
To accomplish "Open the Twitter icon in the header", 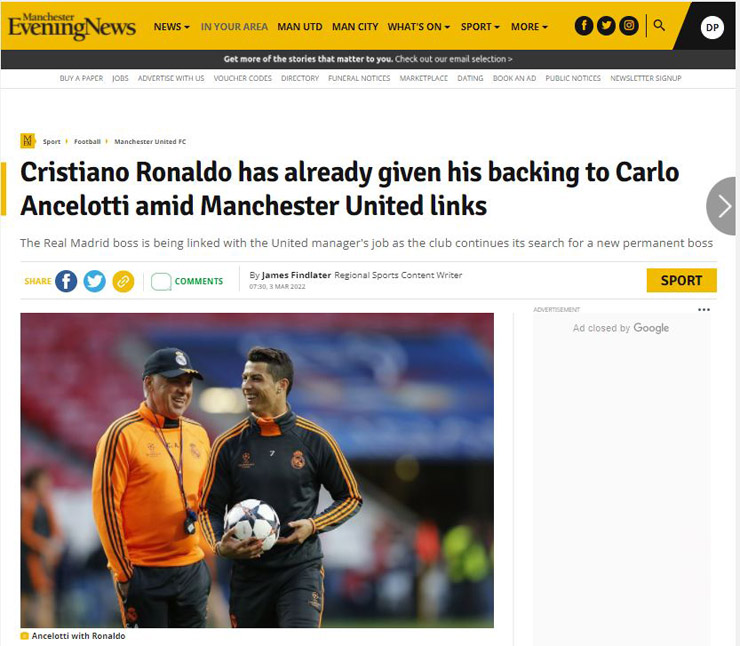I will [x=606, y=25].
